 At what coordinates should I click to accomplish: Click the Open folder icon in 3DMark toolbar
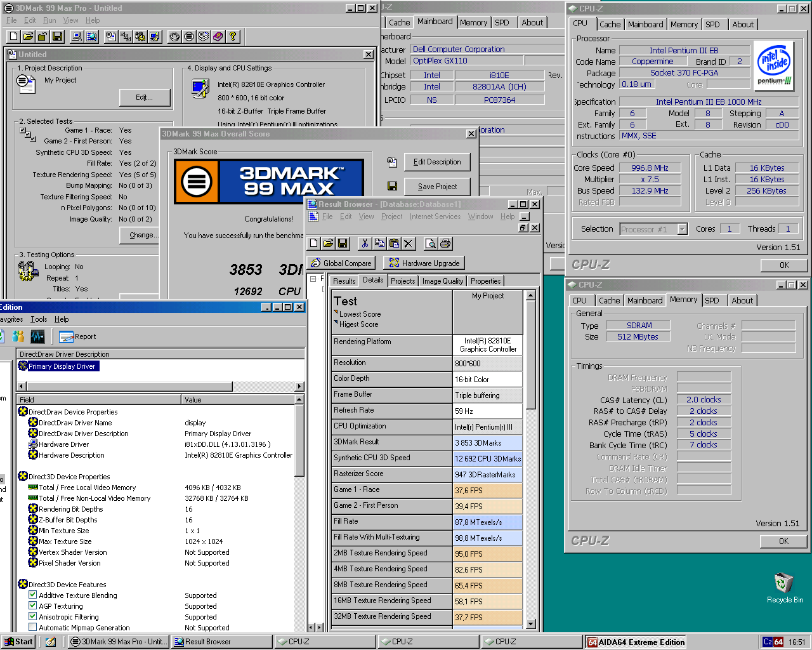pos(28,36)
